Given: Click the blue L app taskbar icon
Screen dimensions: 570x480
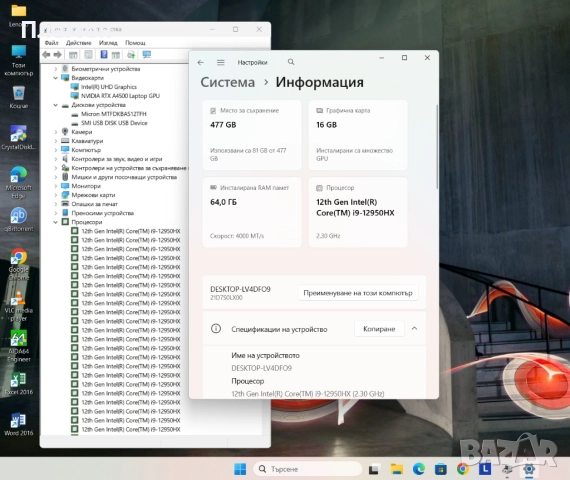Looking at the screenshot, I should click(485, 469).
